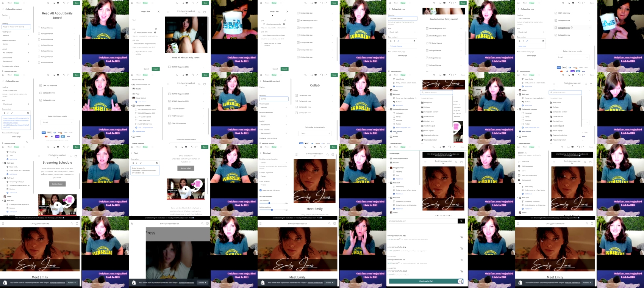Click Save above the Collab heading preview

pyautogui.click(x=334, y=75)
